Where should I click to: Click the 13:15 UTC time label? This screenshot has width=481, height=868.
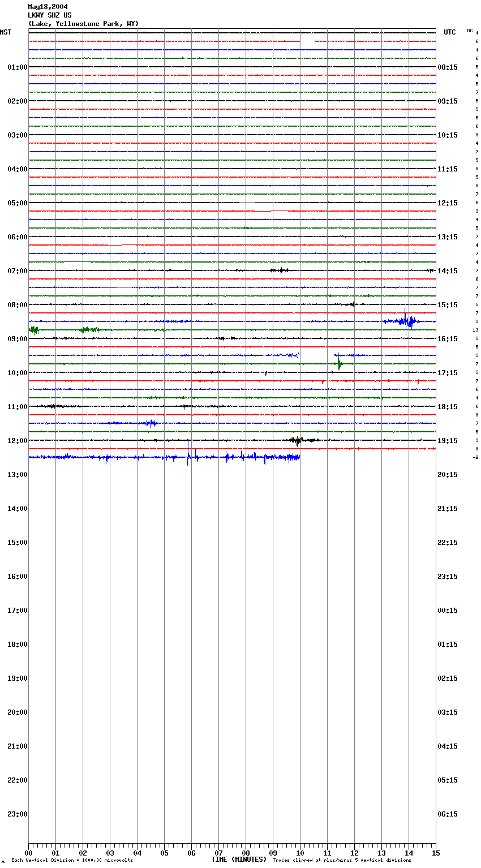[448, 237]
